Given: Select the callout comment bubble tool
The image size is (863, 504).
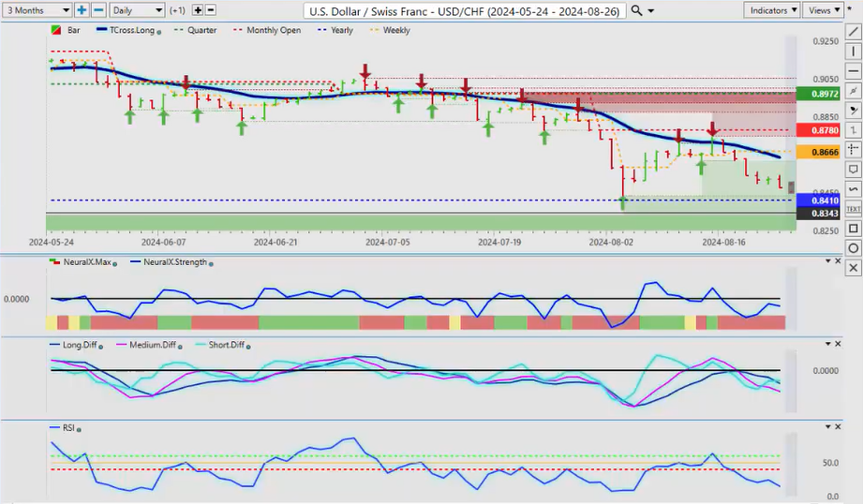Looking at the screenshot, I should tap(853, 170).
